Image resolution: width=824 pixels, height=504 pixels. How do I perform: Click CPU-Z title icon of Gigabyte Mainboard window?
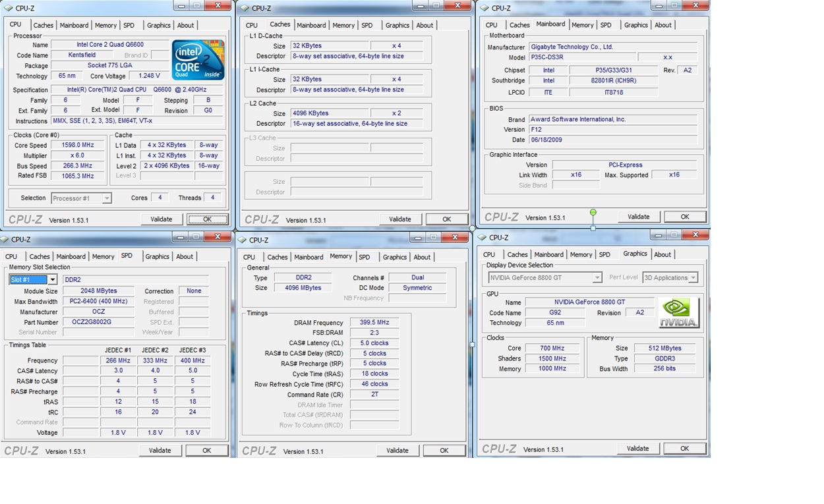(484, 9)
